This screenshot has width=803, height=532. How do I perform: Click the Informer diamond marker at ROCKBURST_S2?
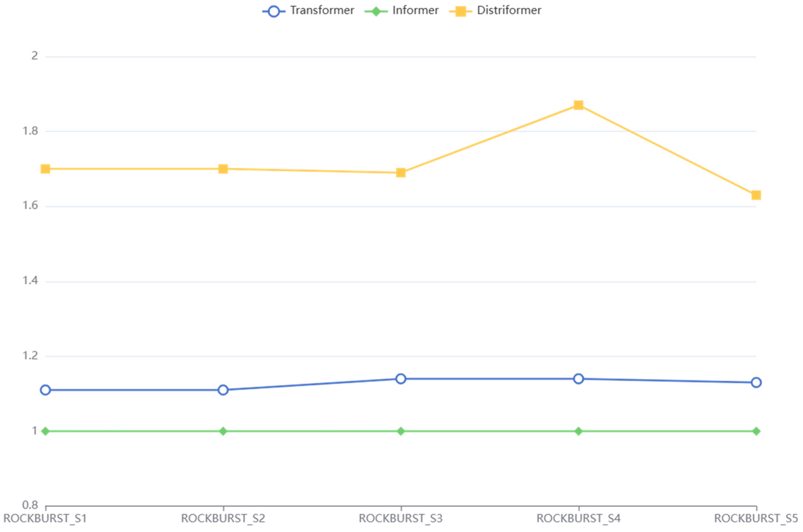[x=223, y=431]
